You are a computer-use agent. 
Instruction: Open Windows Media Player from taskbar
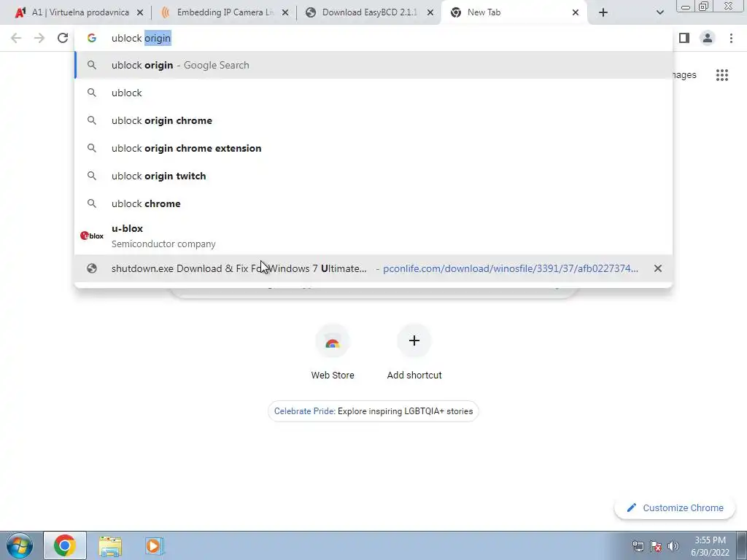154,545
